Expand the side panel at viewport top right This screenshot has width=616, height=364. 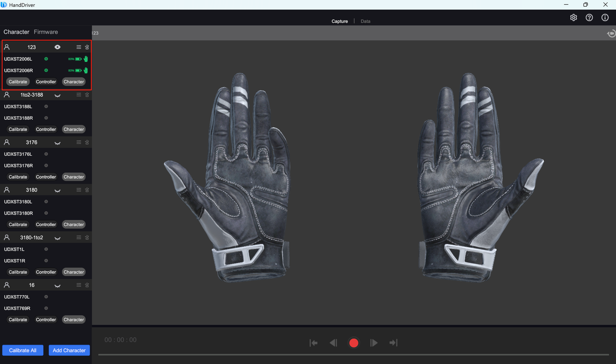(611, 33)
